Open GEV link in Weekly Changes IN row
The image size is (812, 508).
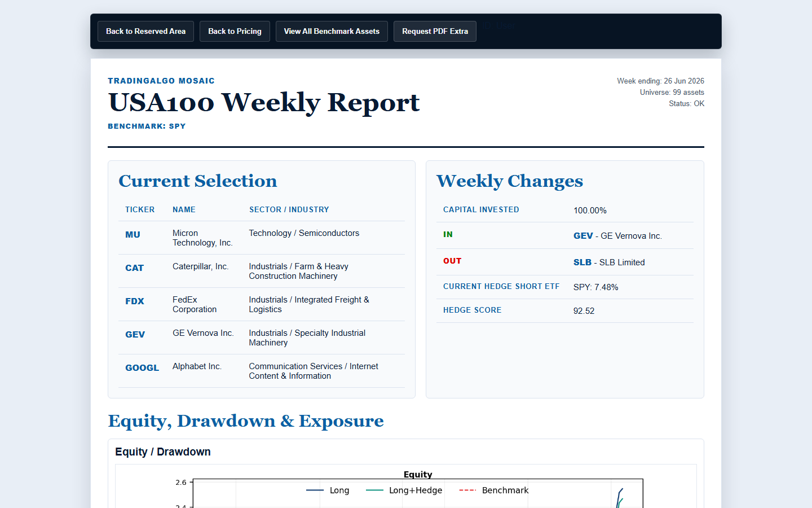pyautogui.click(x=583, y=236)
